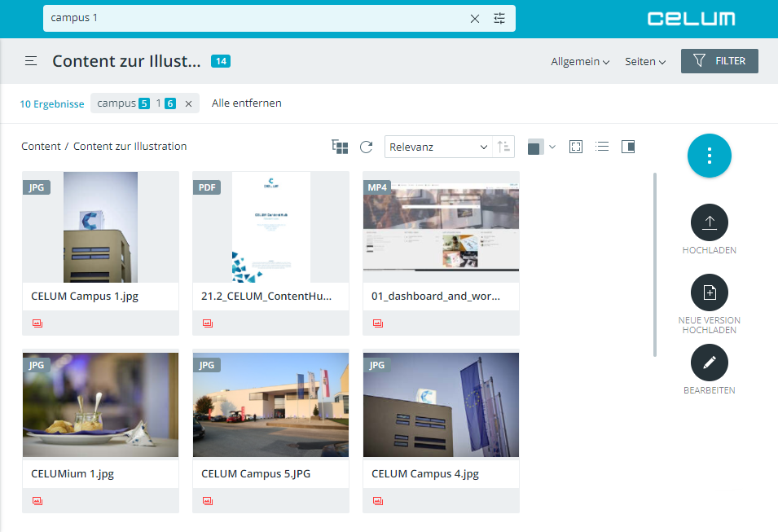Click the Content zur Illust... page title
778x532 pixels.
126,61
